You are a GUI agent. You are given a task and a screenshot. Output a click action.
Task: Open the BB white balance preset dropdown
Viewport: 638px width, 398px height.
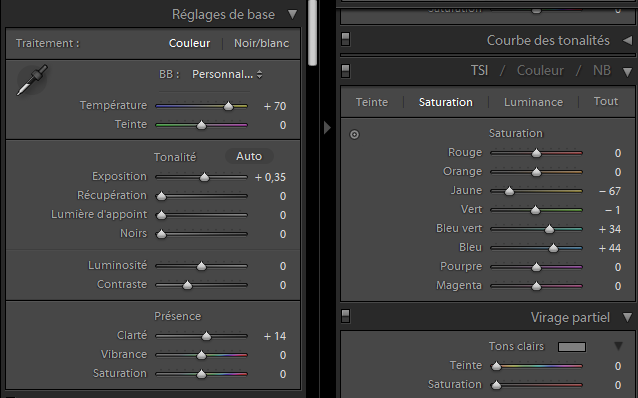click(227, 74)
